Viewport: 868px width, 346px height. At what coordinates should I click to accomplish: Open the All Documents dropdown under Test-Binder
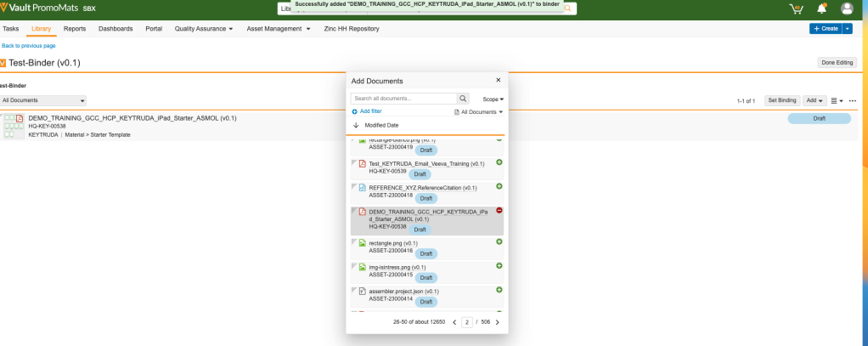pos(43,100)
